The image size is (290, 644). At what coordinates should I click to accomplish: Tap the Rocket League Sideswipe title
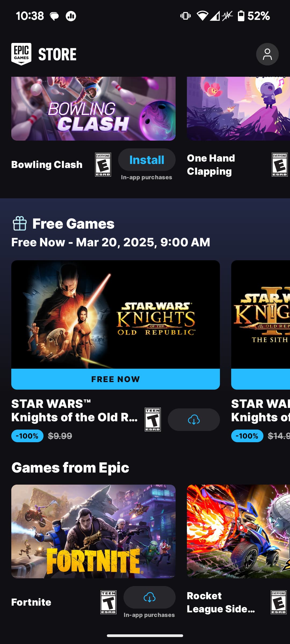click(221, 602)
